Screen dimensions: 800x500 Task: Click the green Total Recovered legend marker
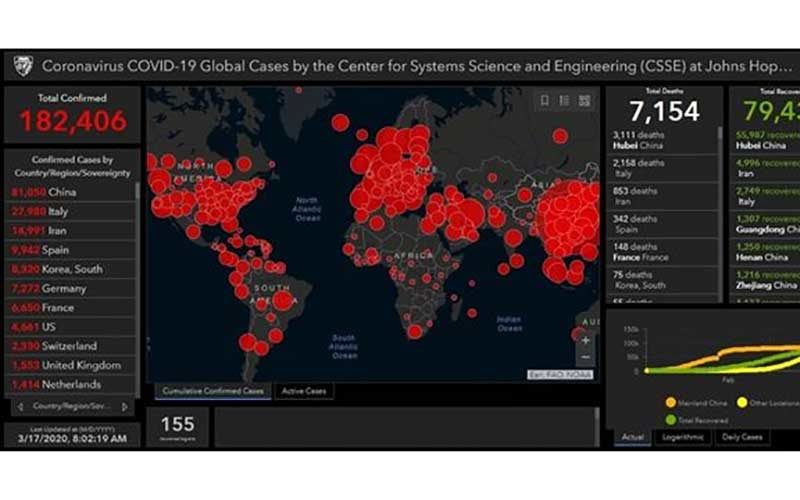coord(670,420)
